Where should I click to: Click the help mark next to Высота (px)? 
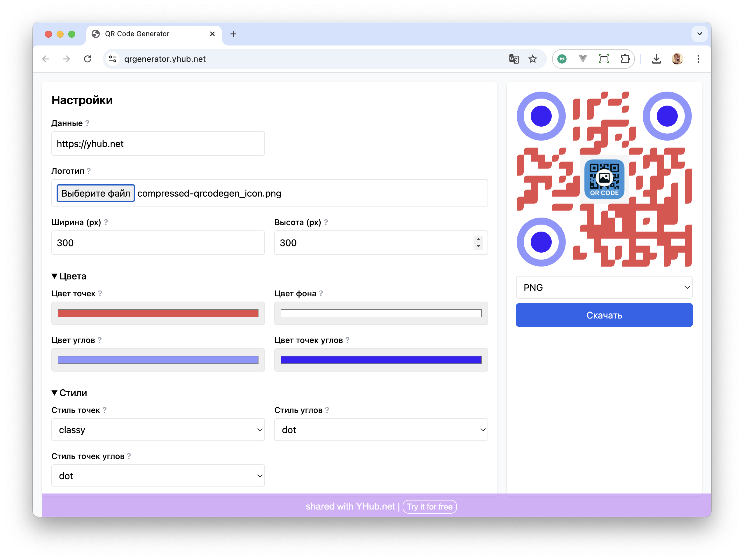326,222
